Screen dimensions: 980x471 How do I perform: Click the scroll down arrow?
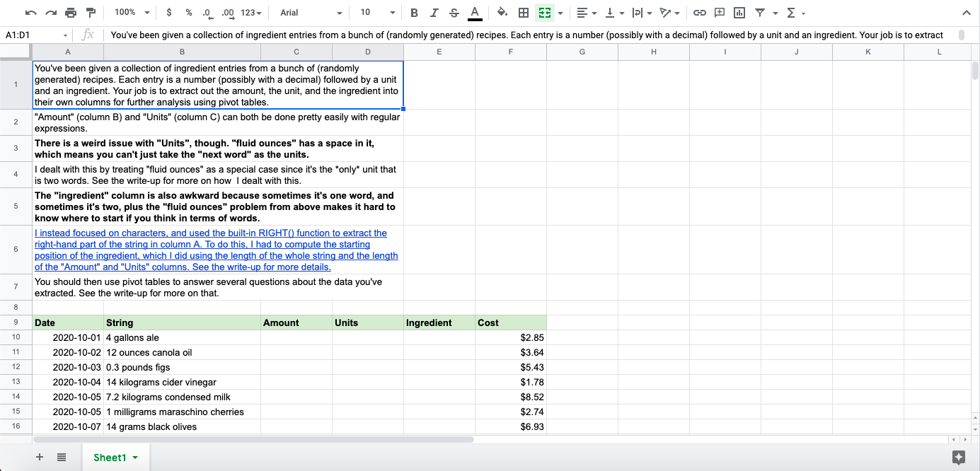tap(976, 429)
